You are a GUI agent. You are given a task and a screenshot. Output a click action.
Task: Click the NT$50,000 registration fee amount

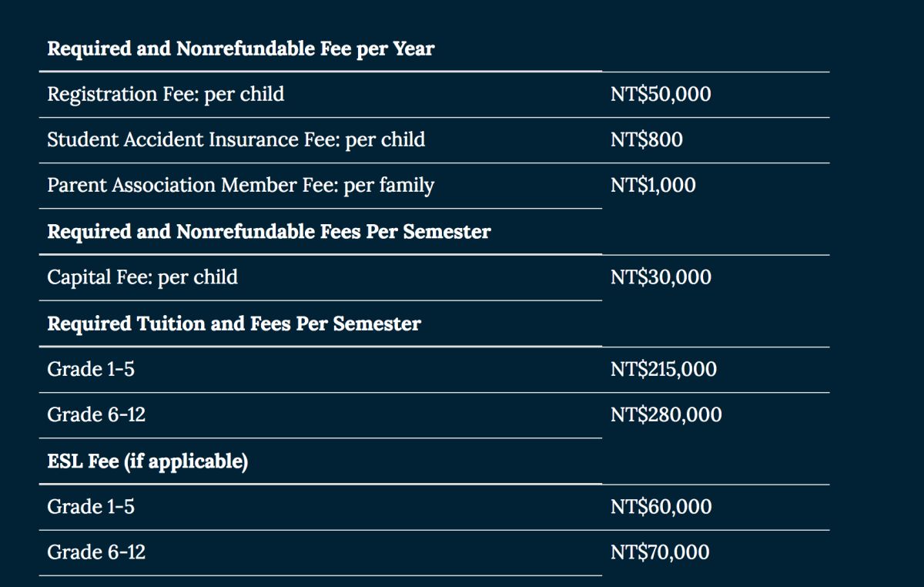pos(661,94)
